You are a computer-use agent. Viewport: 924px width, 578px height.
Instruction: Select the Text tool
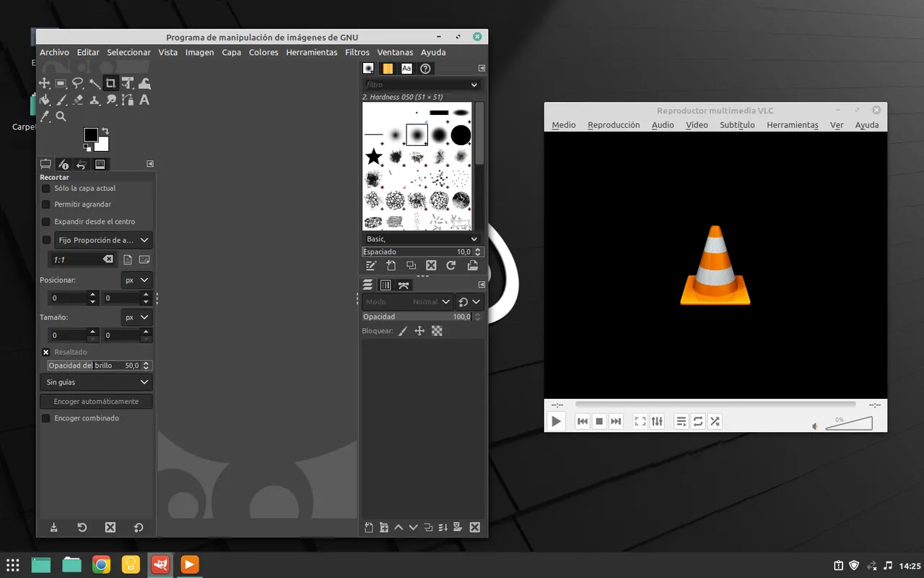pos(144,100)
